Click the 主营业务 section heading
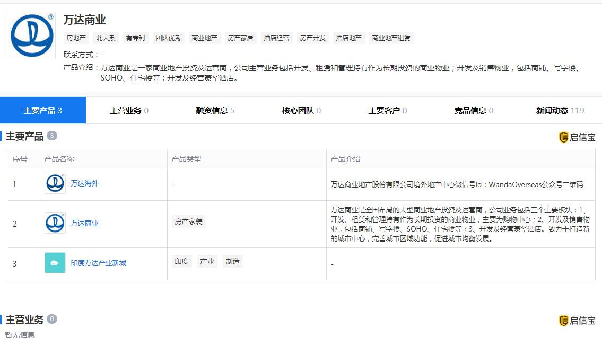 24,319
